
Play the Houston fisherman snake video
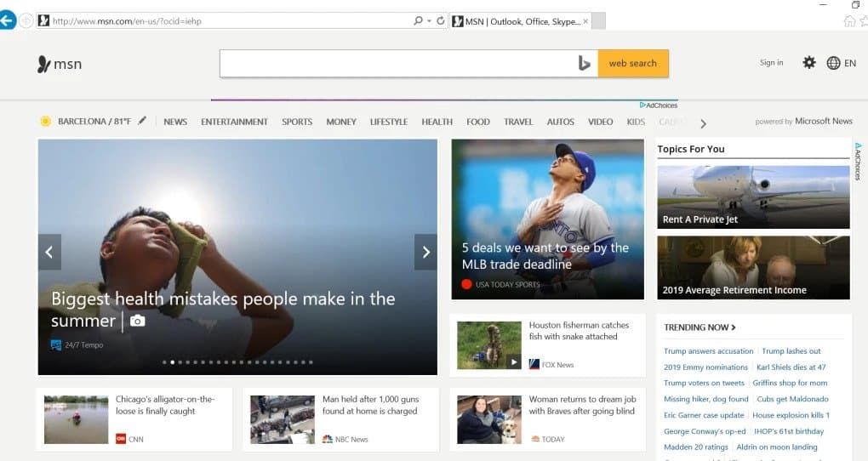tap(514, 362)
